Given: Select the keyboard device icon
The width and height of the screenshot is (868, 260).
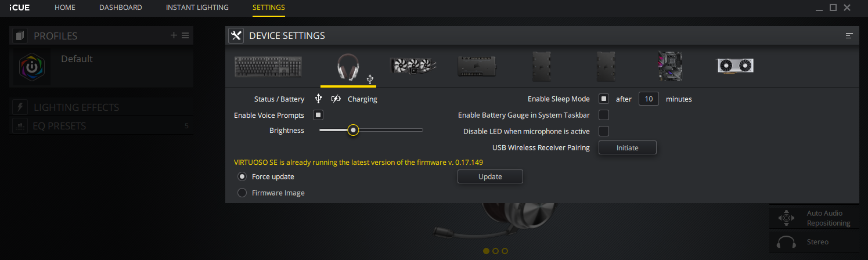Looking at the screenshot, I should coord(269,67).
